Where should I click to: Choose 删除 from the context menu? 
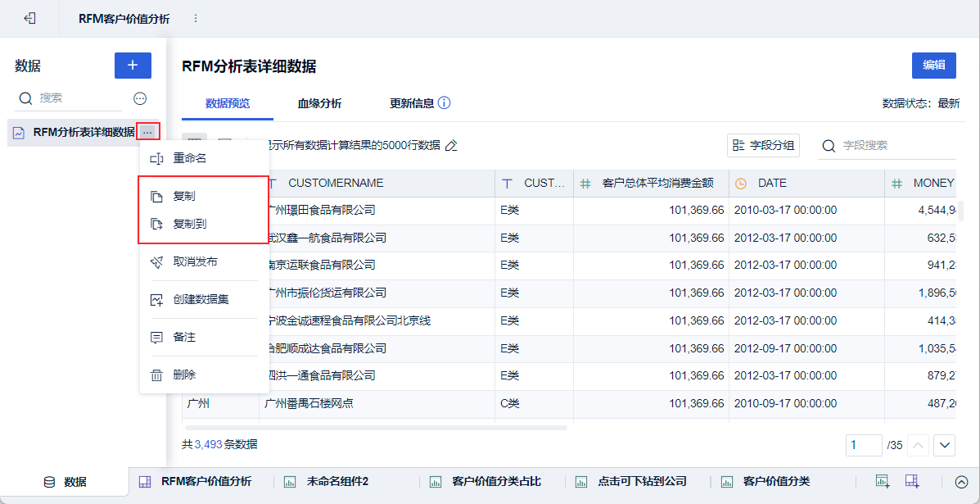coord(205,375)
